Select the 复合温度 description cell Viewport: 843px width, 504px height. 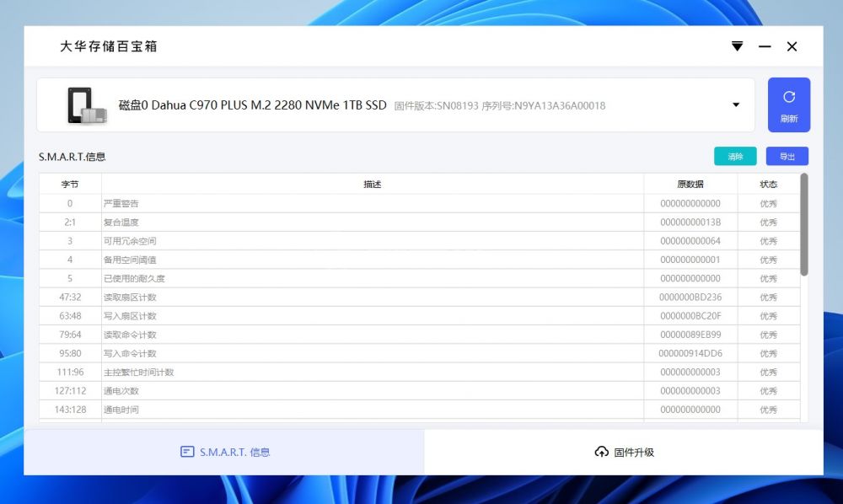(372, 223)
